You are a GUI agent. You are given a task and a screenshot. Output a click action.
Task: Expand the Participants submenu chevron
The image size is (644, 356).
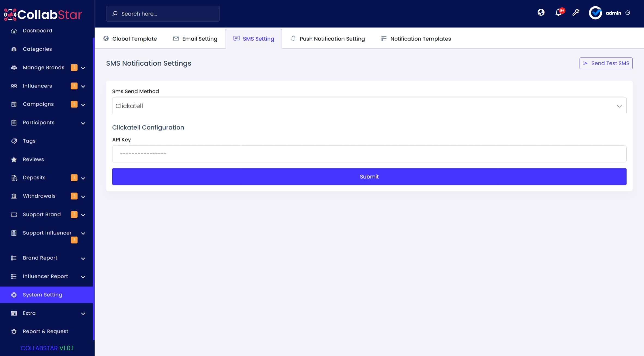point(83,123)
